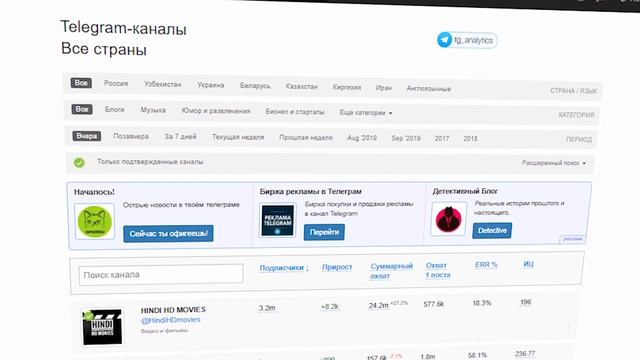Viewport: 640px width, 360px height.
Task: Select the Позавчера period
Action: pyautogui.click(x=131, y=136)
